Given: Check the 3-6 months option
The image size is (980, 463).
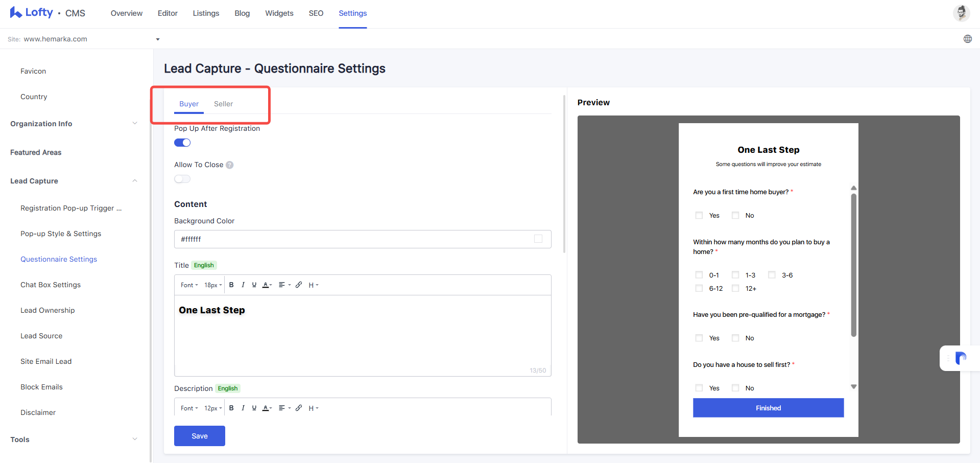Looking at the screenshot, I should [x=772, y=275].
